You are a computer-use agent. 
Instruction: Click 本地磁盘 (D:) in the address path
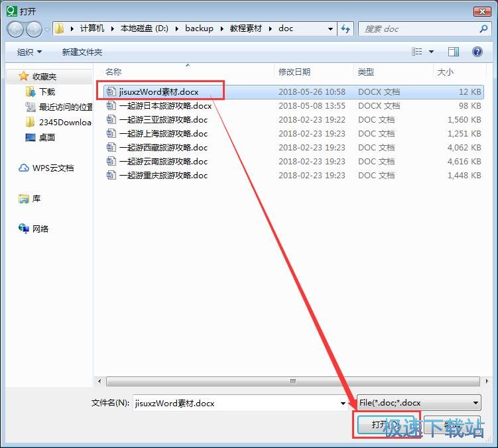144,28
